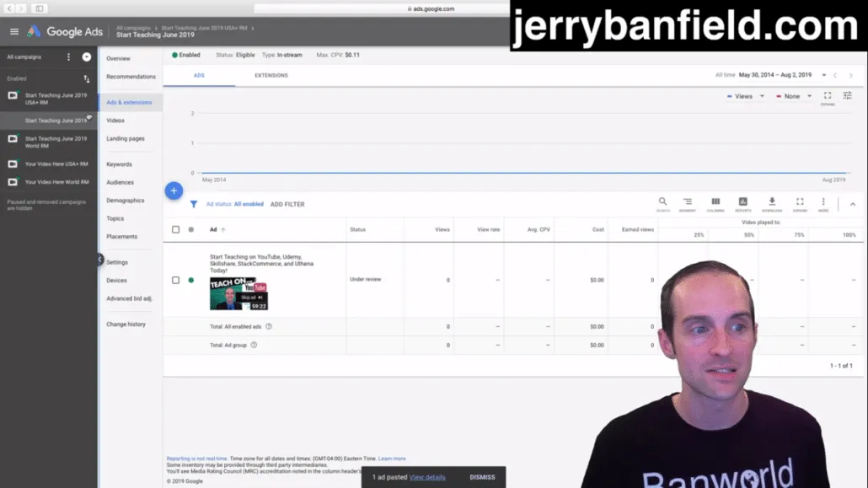Open chart adjust settings sliders icon
The image size is (868, 488).
[x=848, y=96]
